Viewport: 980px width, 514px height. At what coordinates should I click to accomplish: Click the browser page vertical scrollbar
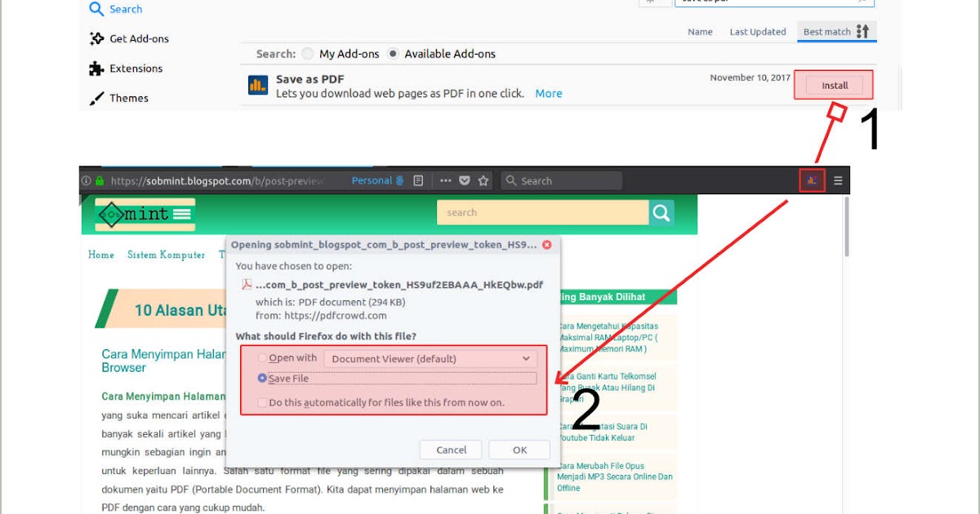click(x=846, y=226)
